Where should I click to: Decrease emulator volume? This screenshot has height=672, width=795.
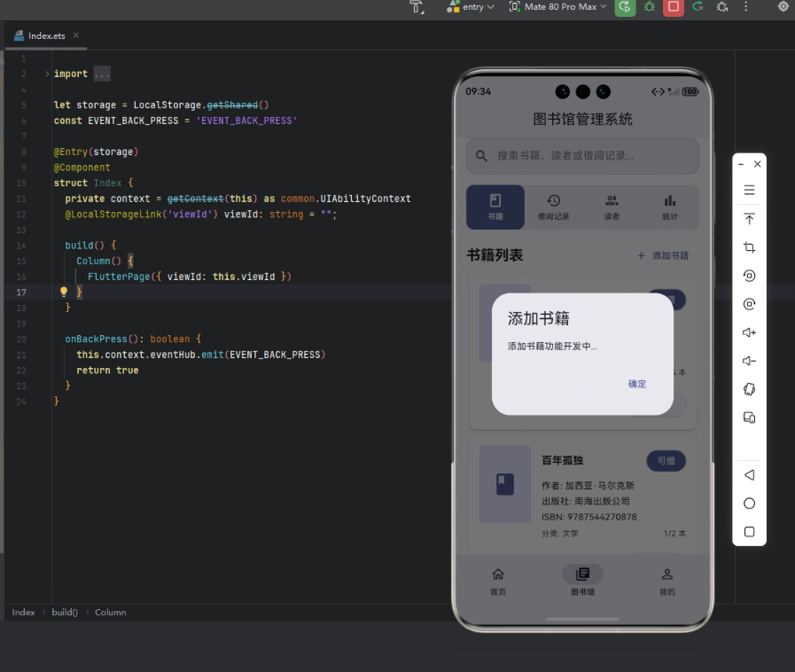750,361
